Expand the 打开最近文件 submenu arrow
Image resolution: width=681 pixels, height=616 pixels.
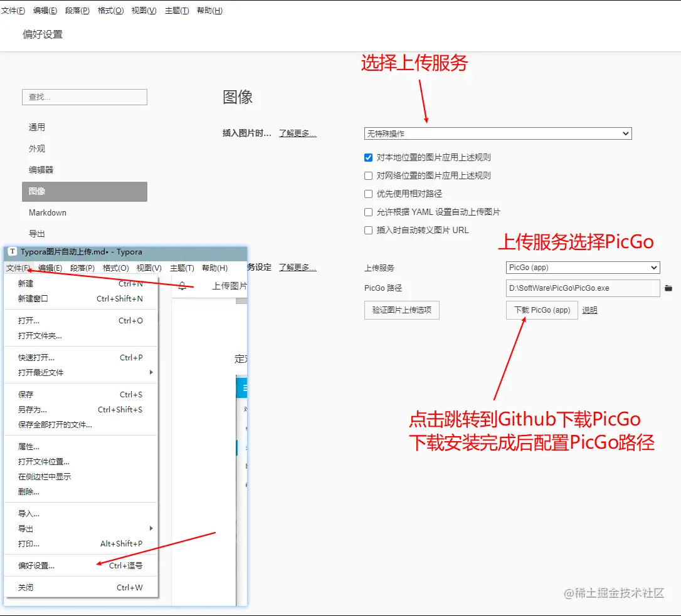point(151,372)
